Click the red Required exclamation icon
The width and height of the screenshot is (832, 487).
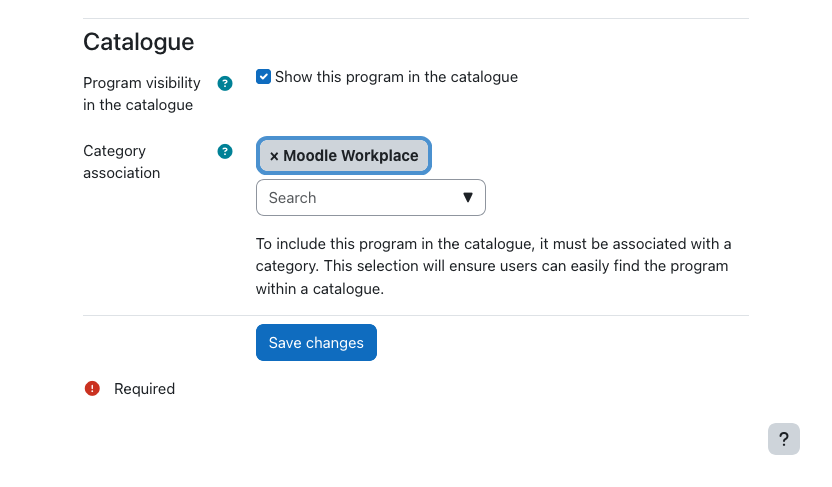pyautogui.click(x=93, y=389)
